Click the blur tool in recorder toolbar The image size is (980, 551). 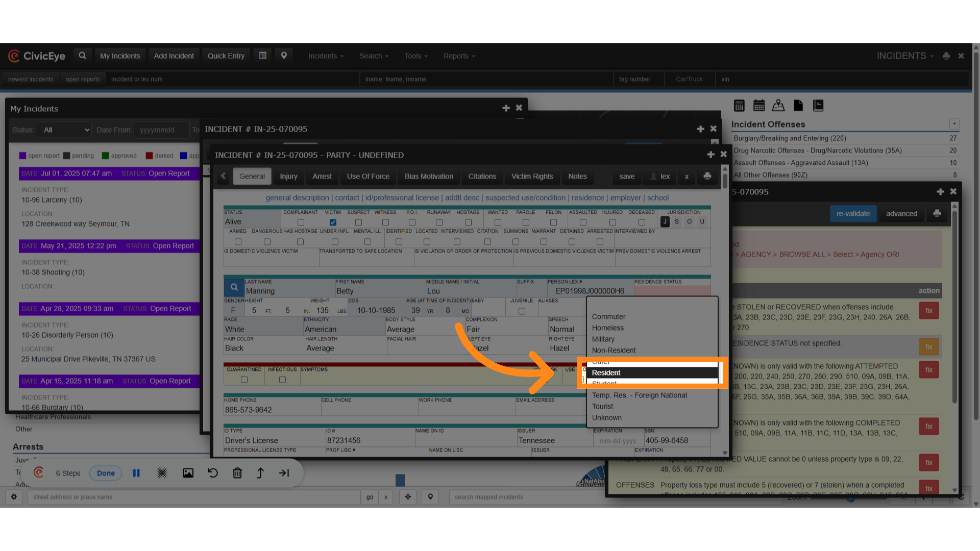pyautogui.click(x=162, y=473)
